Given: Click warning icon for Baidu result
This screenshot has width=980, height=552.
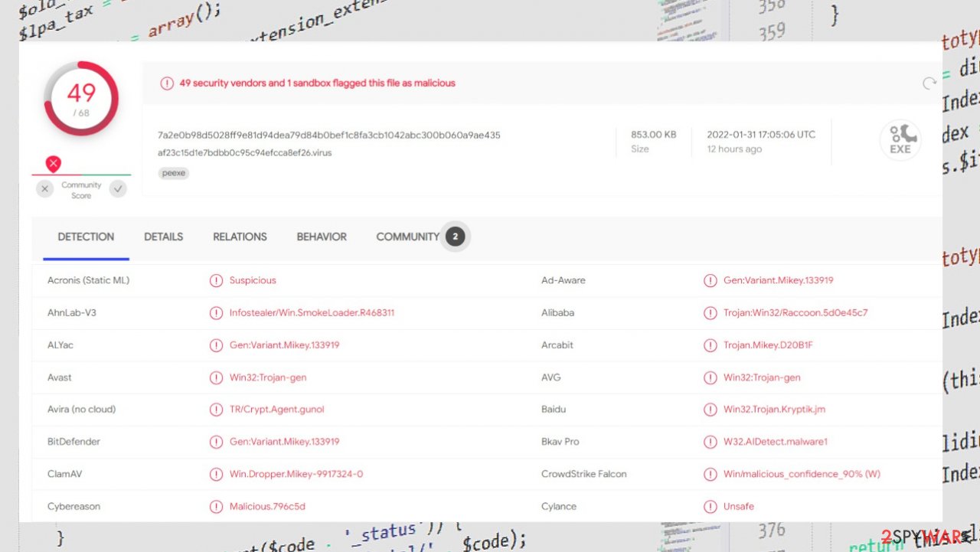Looking at the screenshot, I should (x=710, y=410).
